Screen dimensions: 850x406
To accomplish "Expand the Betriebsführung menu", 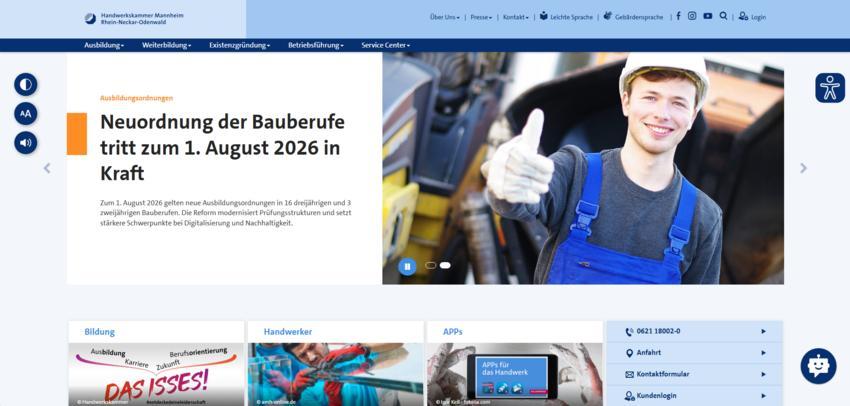I will coord(315,46).
